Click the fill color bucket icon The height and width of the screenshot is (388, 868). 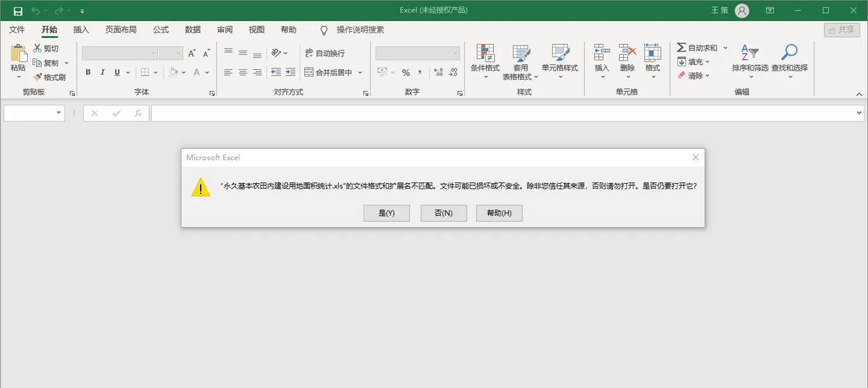[174, 73]
